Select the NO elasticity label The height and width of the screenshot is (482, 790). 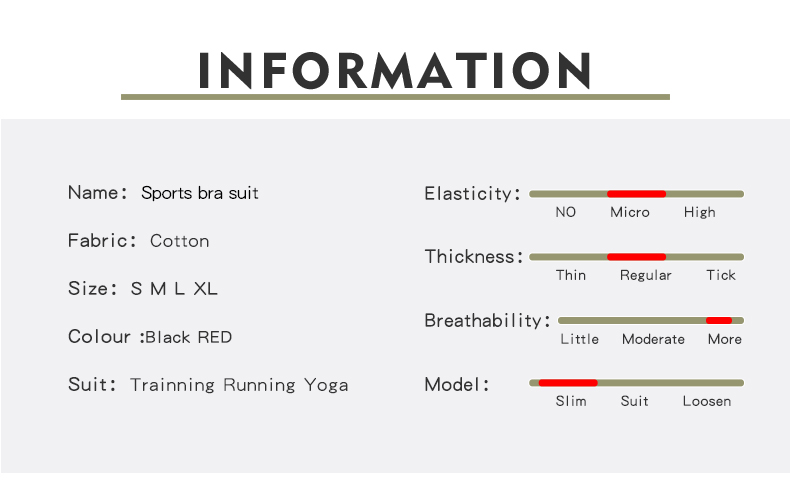pos(565,212)
